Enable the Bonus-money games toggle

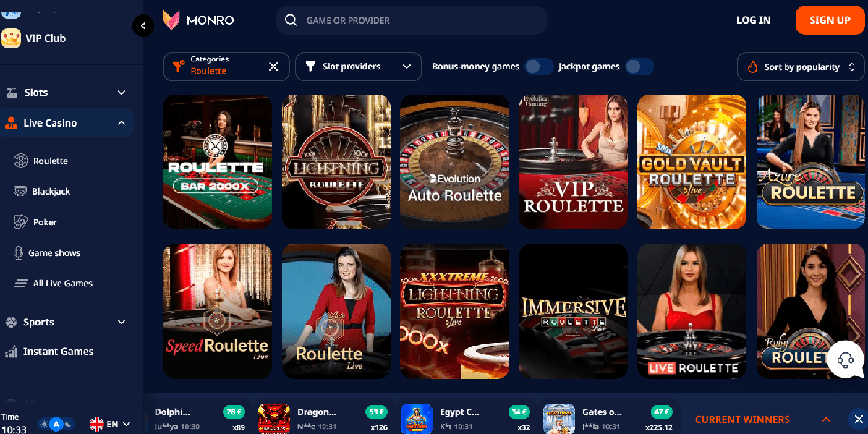click(539, 67)
